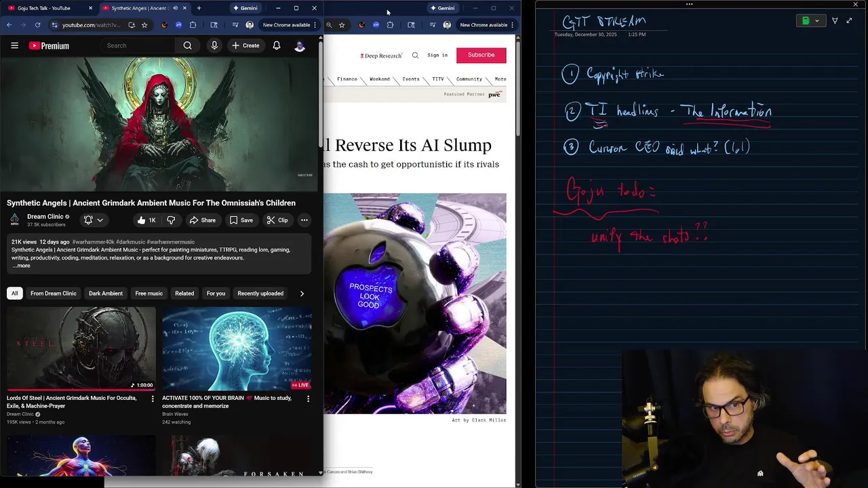
Task: Open Chrome profile avatar in YouTube window
Action: (x=250, y=25)
